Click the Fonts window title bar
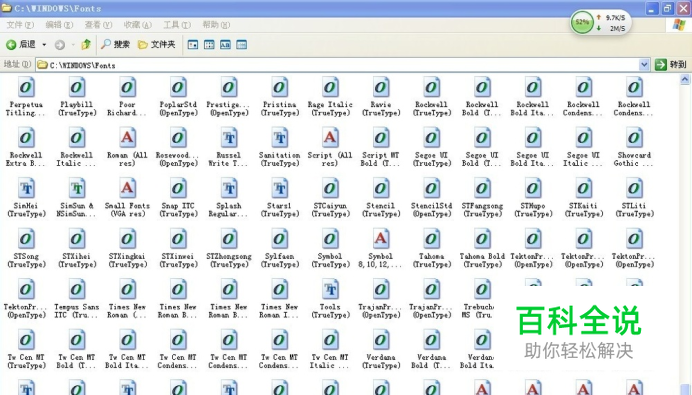692x395 pixels. point(322,8)
